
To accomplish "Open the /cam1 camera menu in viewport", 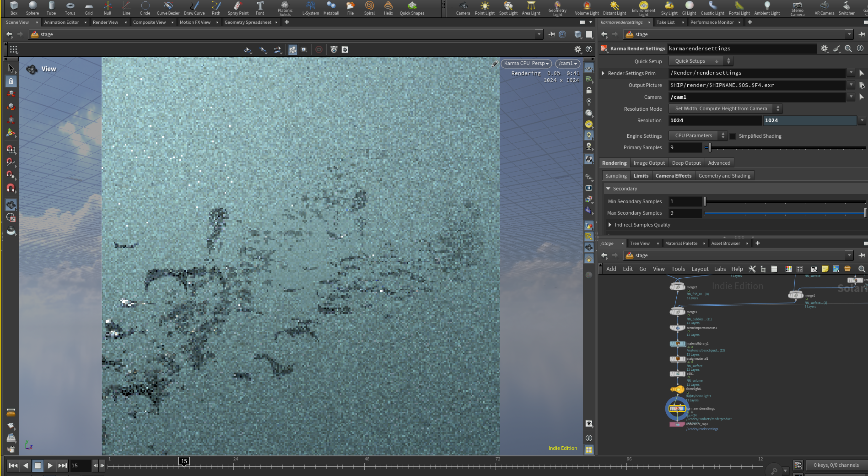I will coord(568,64).
